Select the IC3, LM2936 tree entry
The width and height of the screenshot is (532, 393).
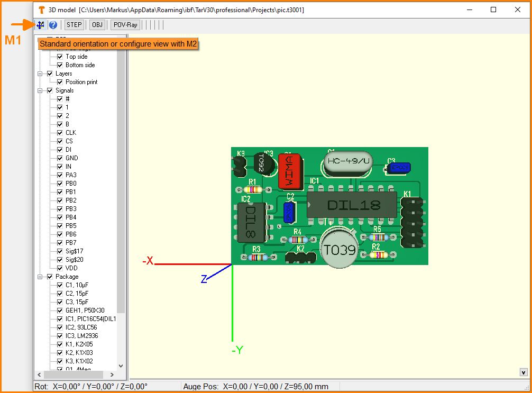click(81, 336)
